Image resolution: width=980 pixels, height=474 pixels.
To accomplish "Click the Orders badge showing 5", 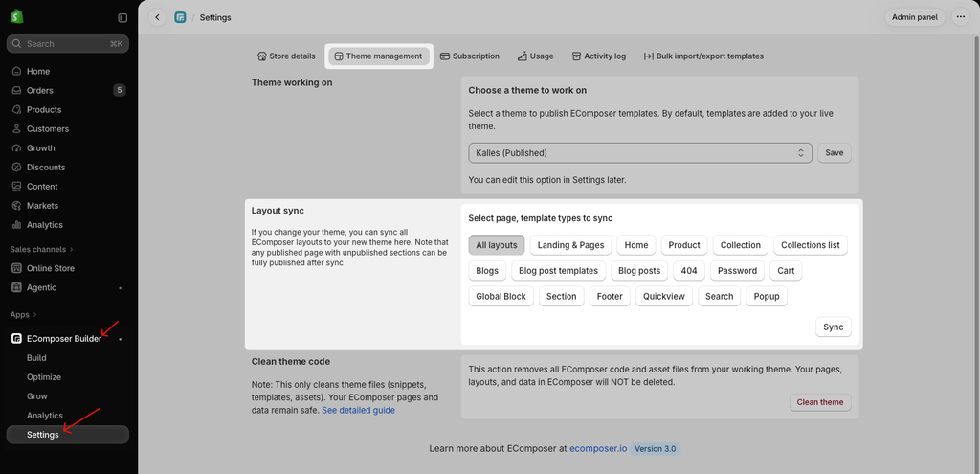I will coord(120,91).
